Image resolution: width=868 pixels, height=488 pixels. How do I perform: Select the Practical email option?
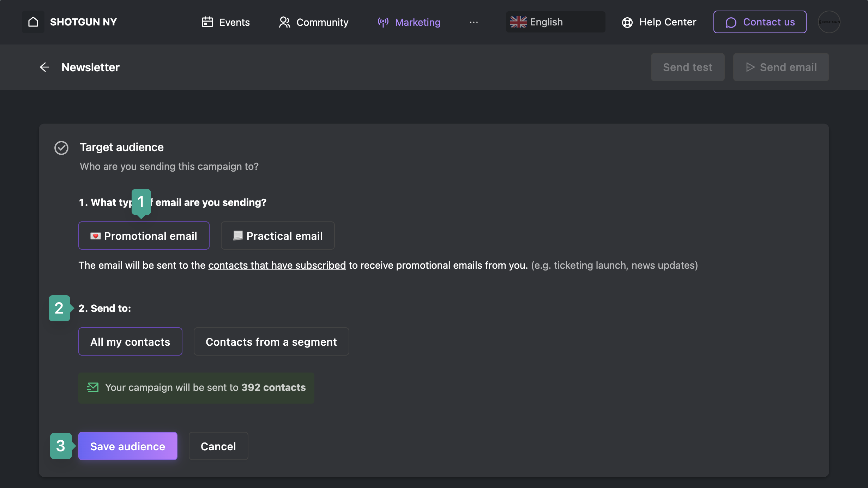click(x=278, y=236)
